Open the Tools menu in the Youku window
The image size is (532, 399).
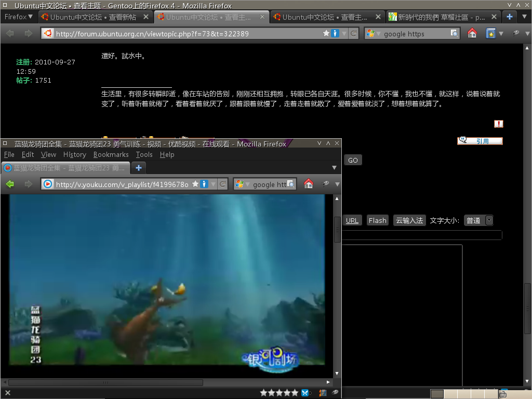click(144, 155)
